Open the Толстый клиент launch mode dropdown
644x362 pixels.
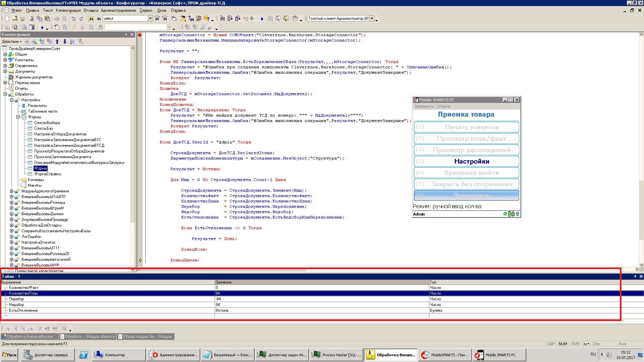point(372,18)
